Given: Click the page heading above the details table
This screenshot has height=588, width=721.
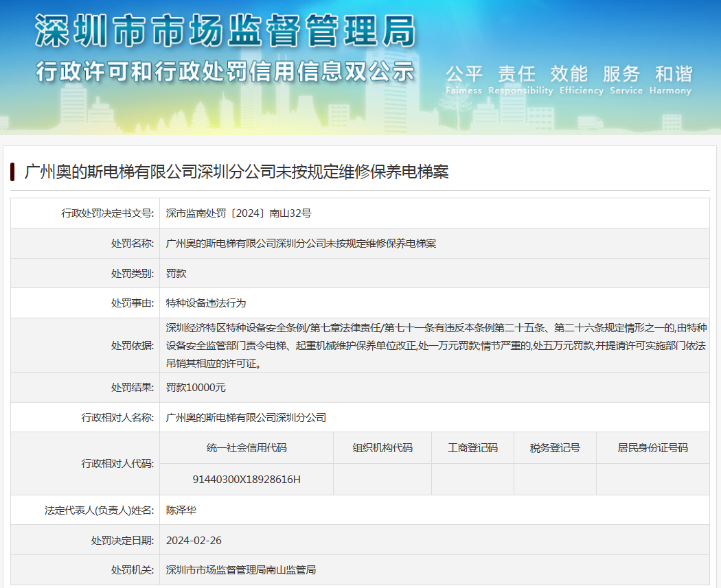Looking at the screenshot, I should tap(236, 172).
